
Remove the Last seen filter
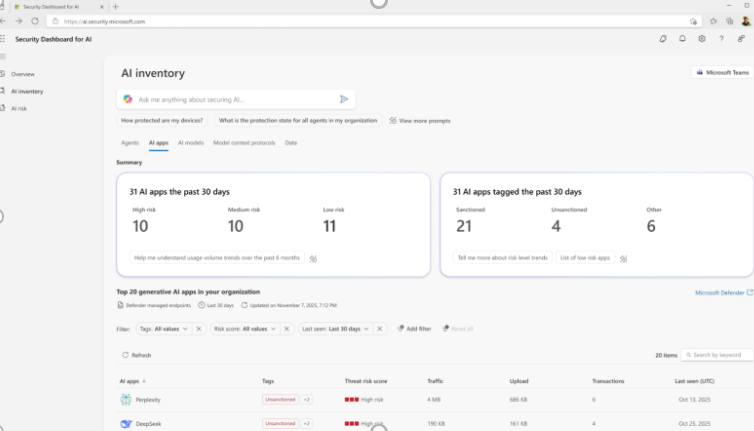379,329
